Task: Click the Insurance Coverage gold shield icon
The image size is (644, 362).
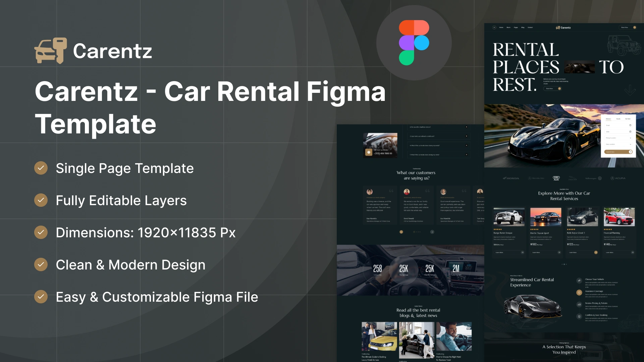Action: pos(579,293)
